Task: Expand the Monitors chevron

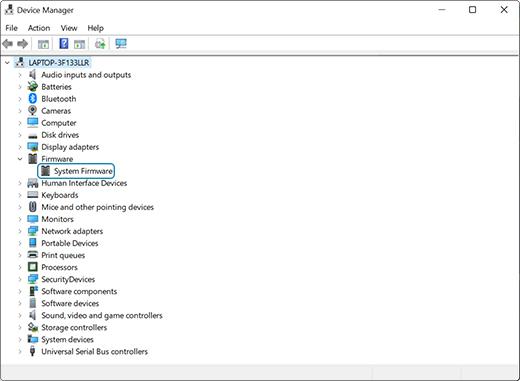Action: click(20, 219)
